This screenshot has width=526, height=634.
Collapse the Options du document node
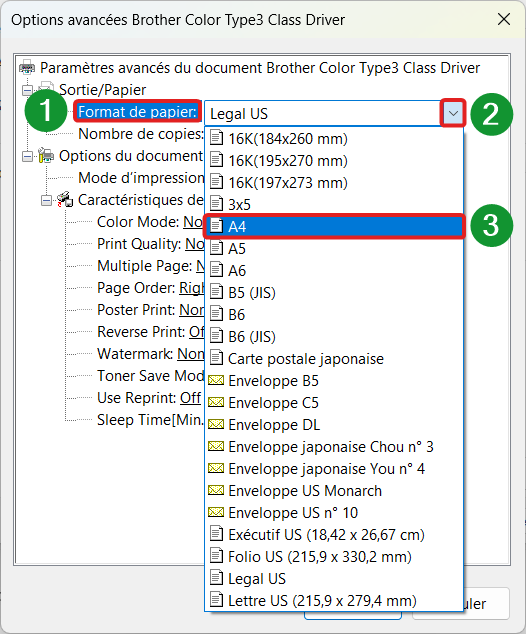27,156
